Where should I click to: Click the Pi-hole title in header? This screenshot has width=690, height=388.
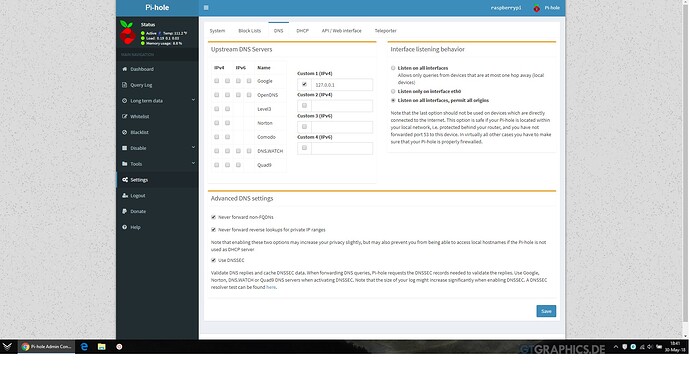tap(157, 7)
